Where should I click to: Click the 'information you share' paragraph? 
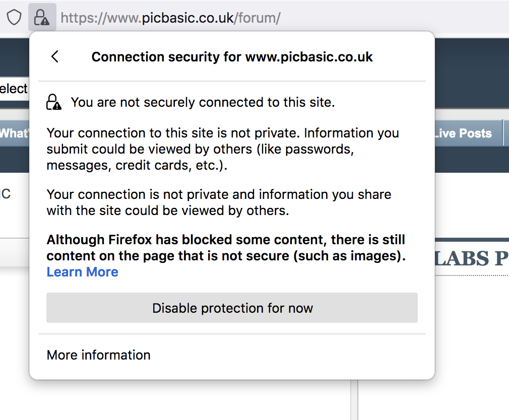click(219, 202)
